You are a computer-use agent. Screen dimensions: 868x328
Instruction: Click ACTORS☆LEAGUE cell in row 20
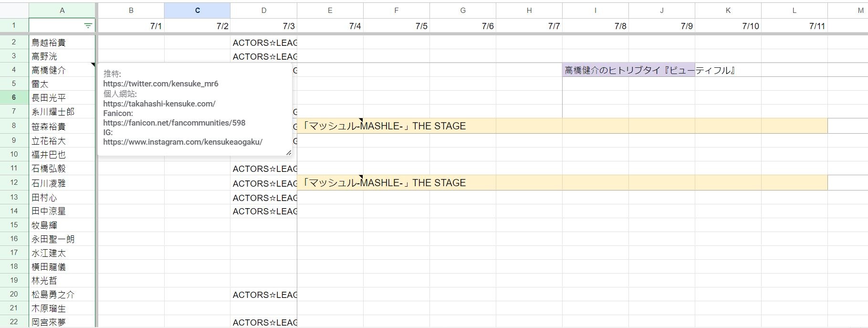point(264,295)
